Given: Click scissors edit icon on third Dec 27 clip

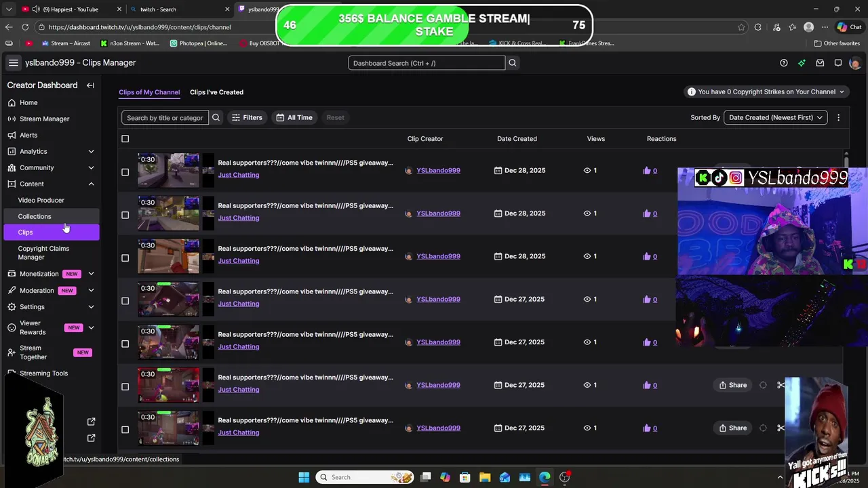Looking at the screenshot, I should tap(781, 385).
